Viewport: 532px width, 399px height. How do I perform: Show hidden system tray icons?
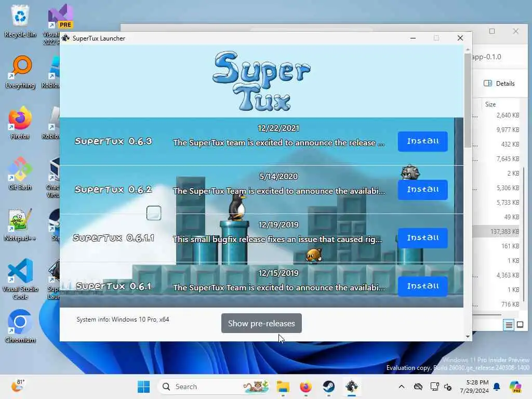tap(402, 387)
